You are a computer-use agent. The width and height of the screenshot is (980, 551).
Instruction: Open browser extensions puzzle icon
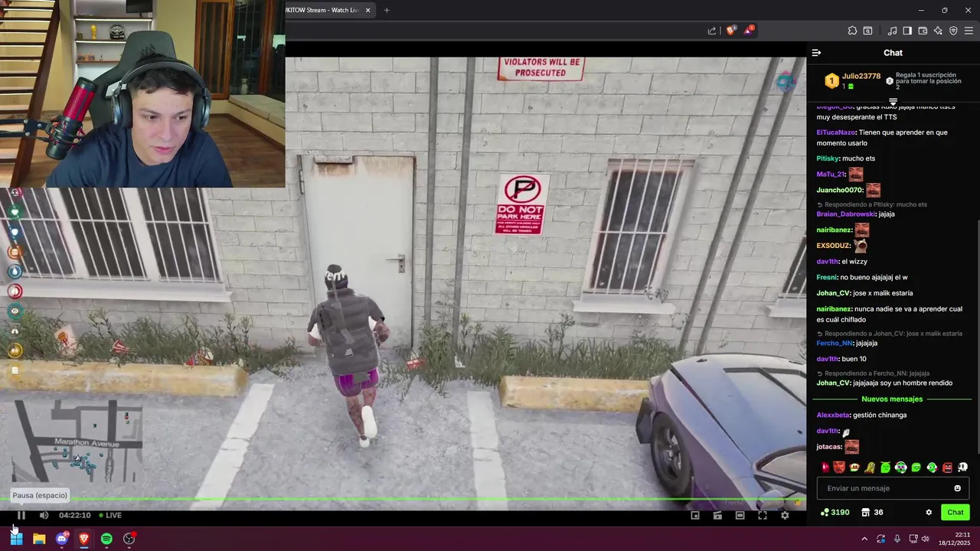click(852, 31)
